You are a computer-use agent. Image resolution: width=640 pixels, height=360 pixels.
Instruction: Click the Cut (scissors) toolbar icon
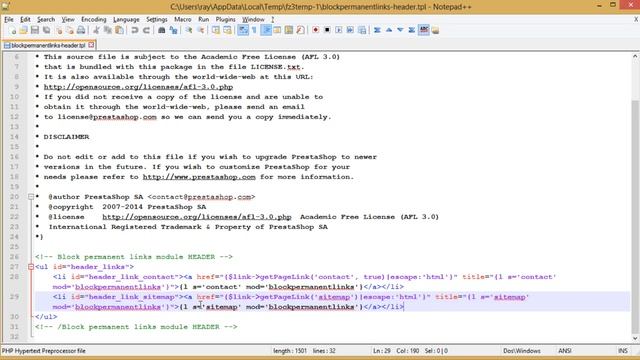click(96, 30)
